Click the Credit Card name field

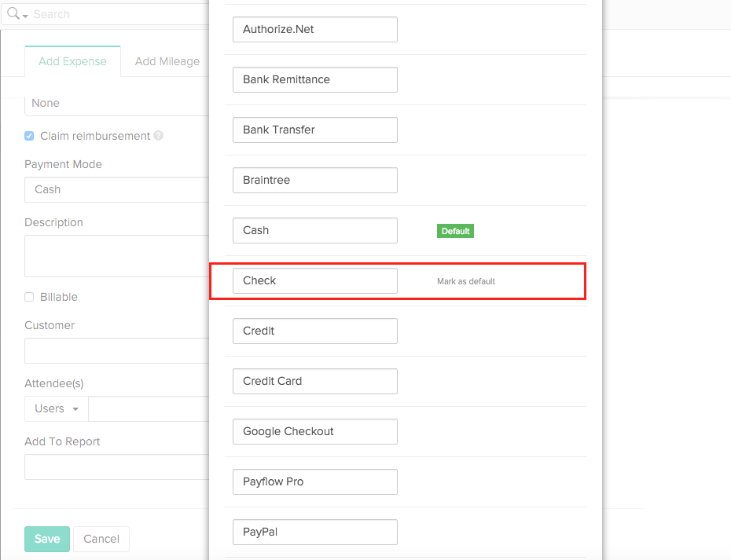pos(314,381)
